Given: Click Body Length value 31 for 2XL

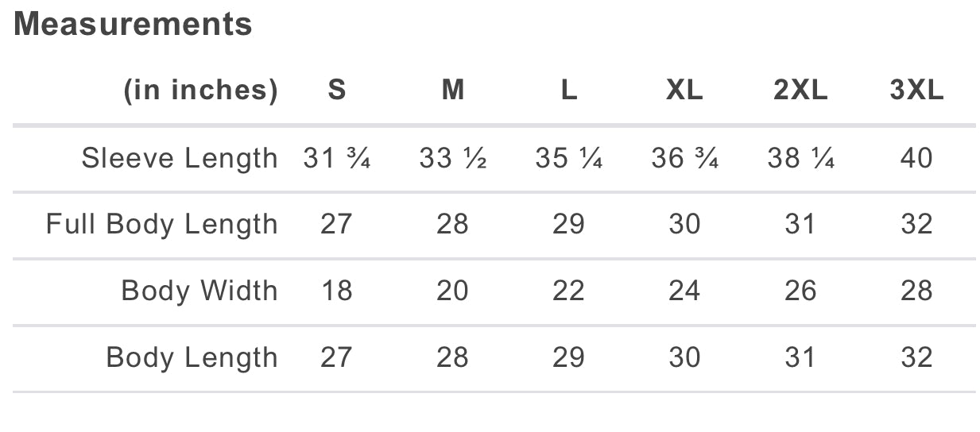Looking at the screenshot, I should (800, 358).
